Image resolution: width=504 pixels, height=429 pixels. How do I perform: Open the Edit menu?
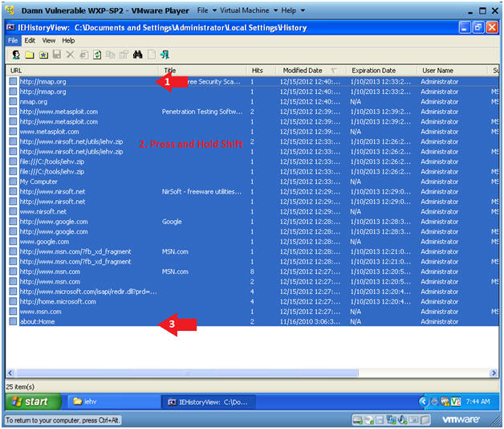(30, 40)
